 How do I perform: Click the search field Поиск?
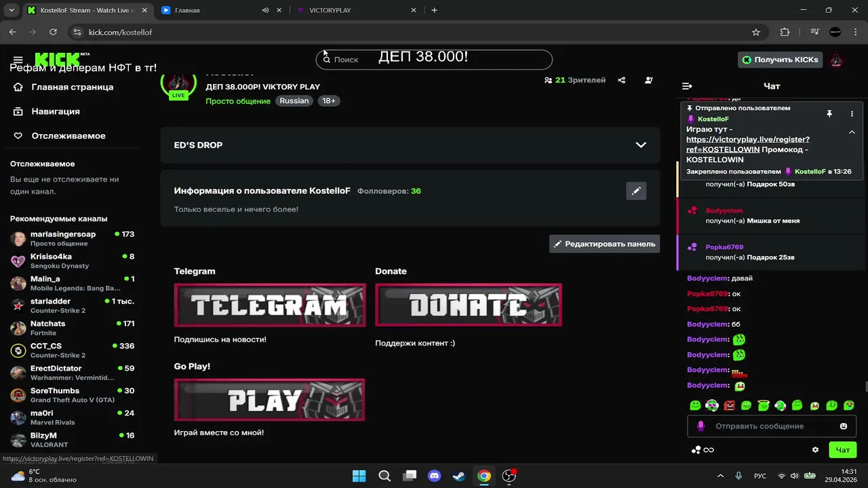click(434, 60)
